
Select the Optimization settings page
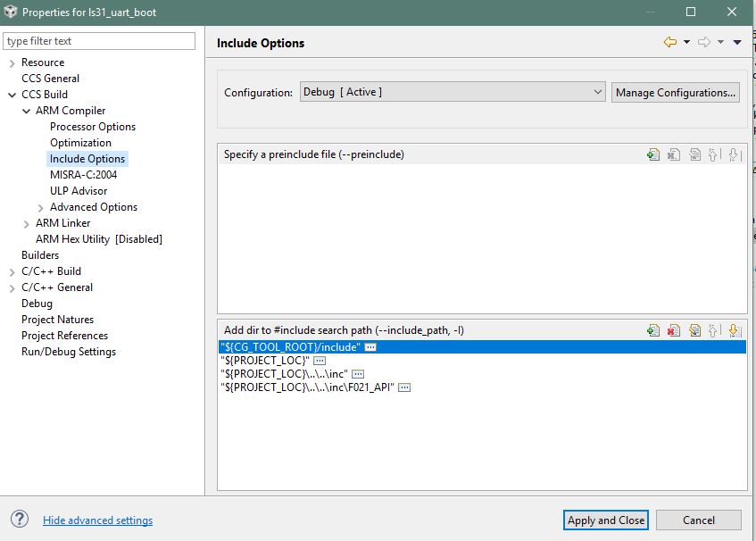[80, 142]
